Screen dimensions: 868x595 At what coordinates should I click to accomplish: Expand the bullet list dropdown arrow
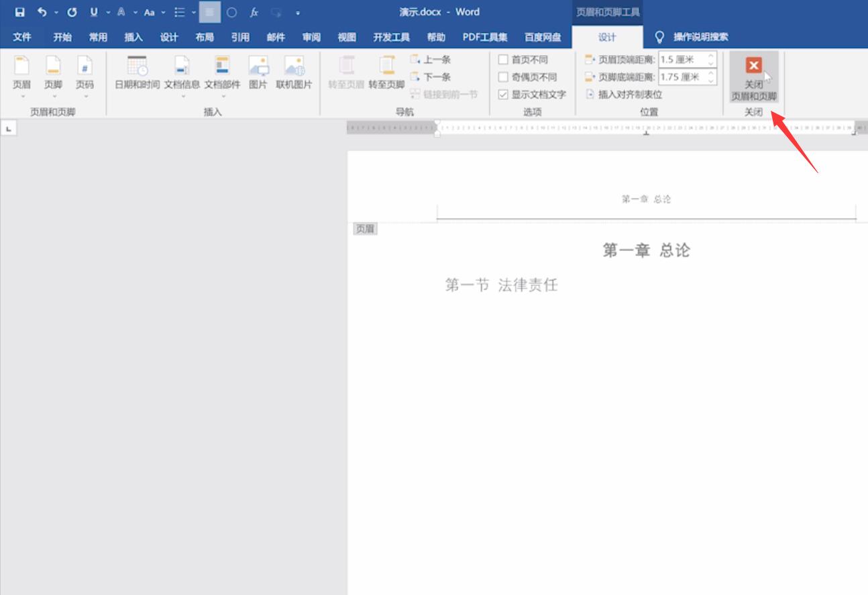tap(193, 12)
